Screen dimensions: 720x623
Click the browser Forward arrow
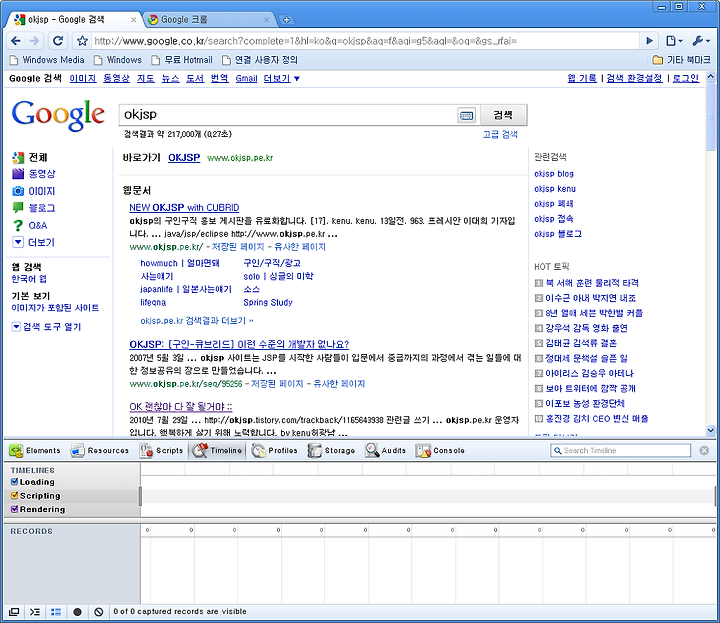tap(34, 41)
